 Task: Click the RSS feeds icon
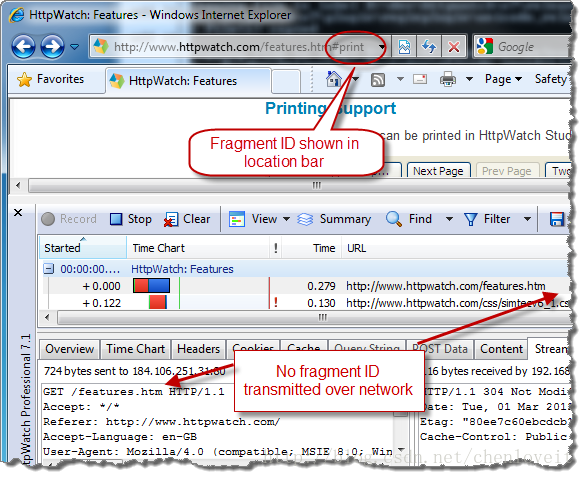pos(378,79)
